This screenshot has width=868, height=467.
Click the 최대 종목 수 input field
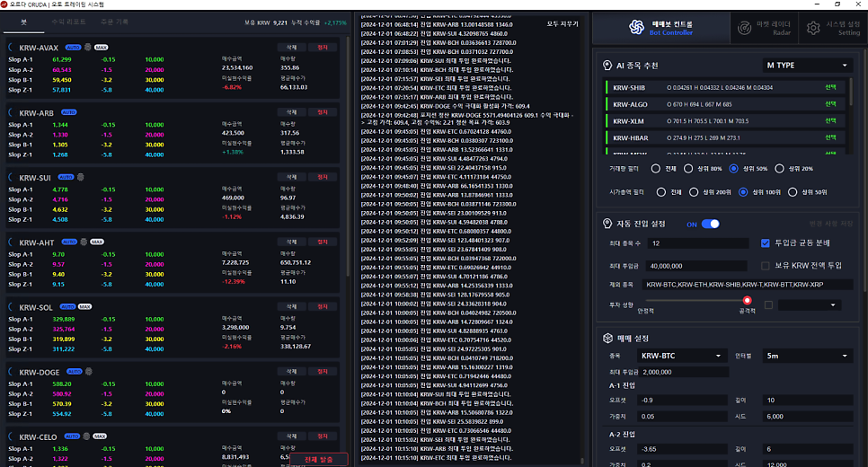point(698,242)
